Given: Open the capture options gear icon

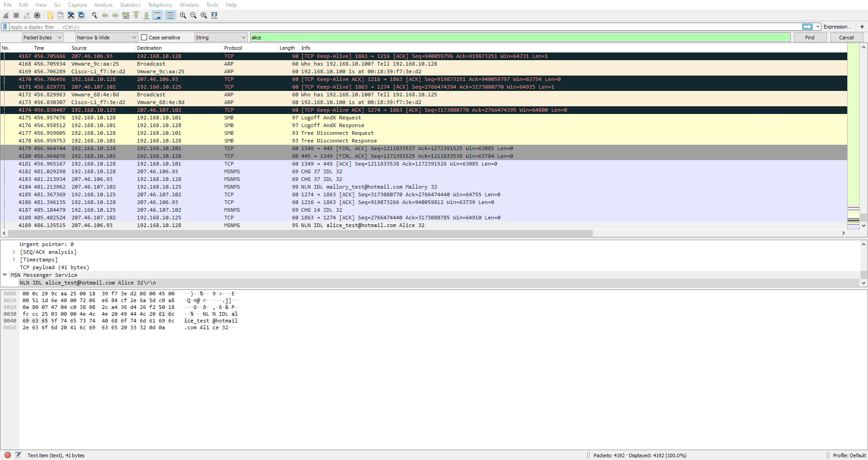Looking at the screenshot, I should click(37, 15).
